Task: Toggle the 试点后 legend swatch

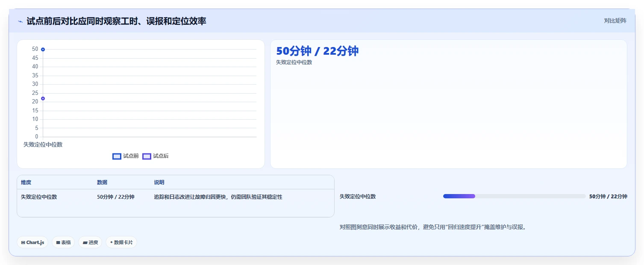Action: [147, 156]
